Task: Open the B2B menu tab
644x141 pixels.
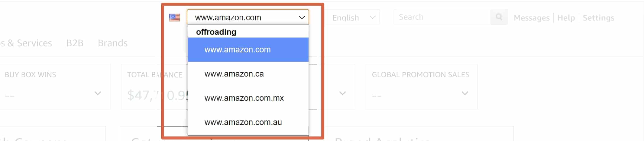Action: point(75,43)
